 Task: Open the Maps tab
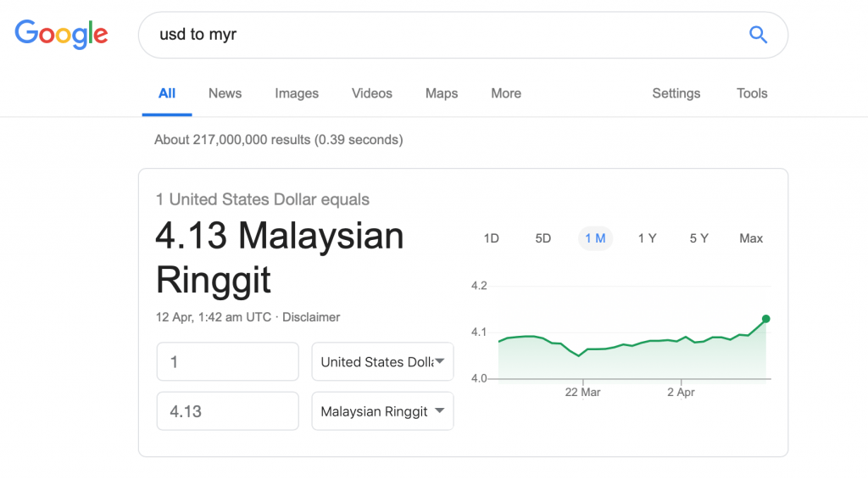pyautogui.click(x=441, y=93)
